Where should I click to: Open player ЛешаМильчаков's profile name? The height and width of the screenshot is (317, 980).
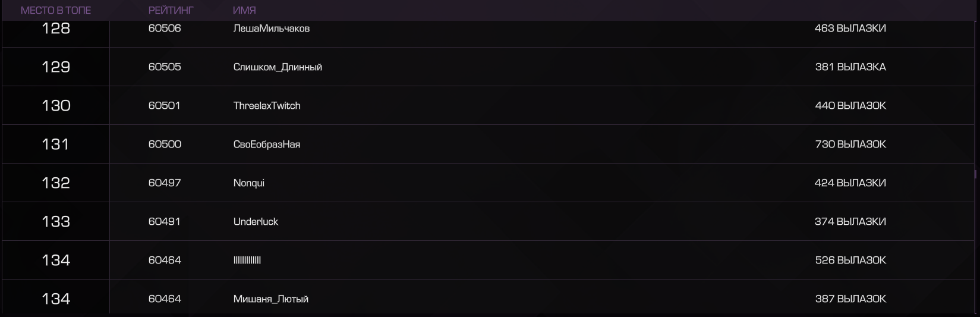272,29
